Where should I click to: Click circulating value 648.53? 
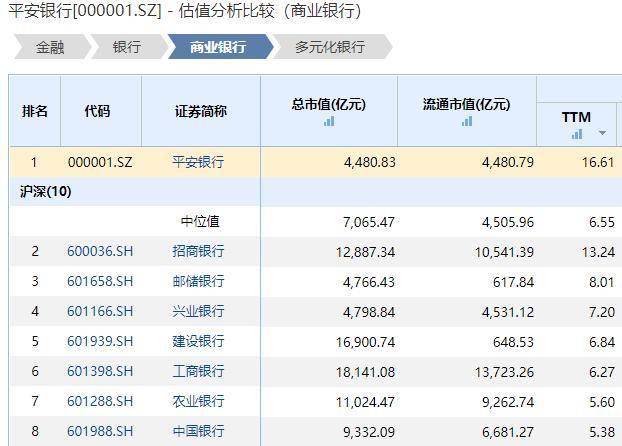[x=513, y=342]
